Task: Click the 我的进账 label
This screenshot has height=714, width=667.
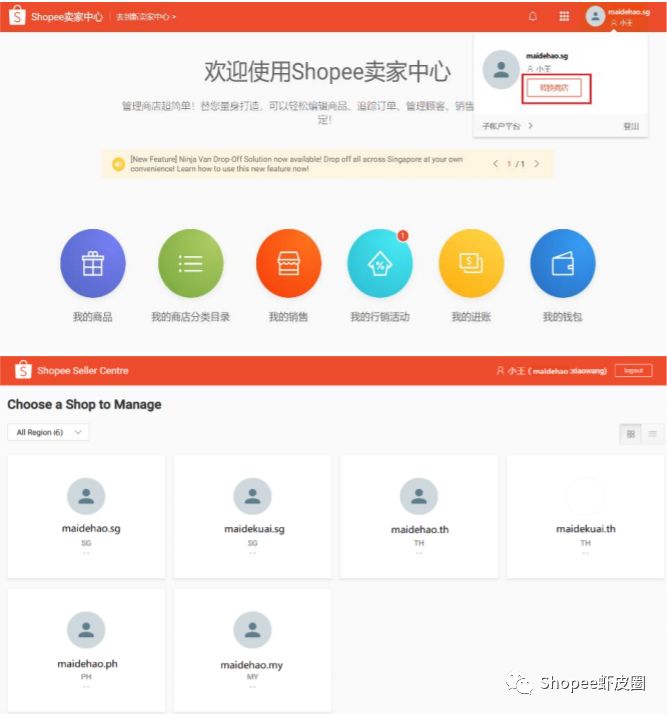Action: [471, 317]
